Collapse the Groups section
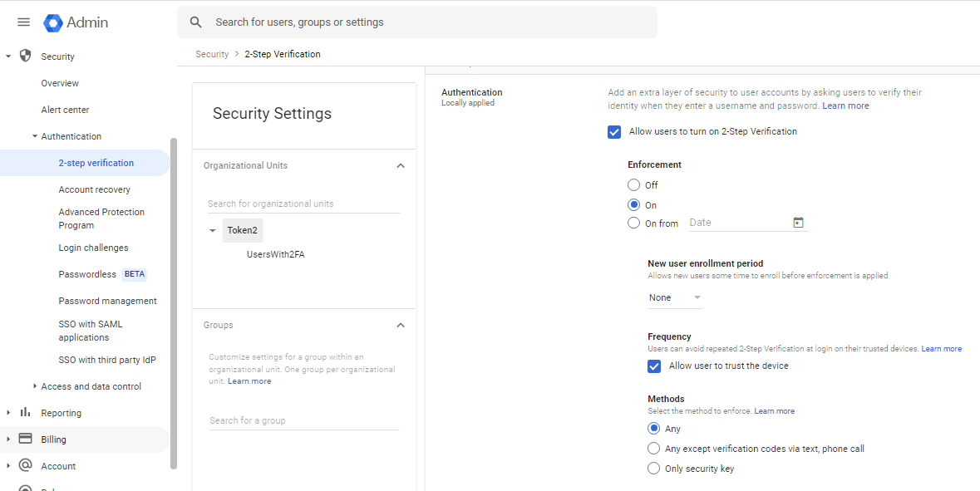Viewport: 980px width, 491px height. [x=401, y=326]
